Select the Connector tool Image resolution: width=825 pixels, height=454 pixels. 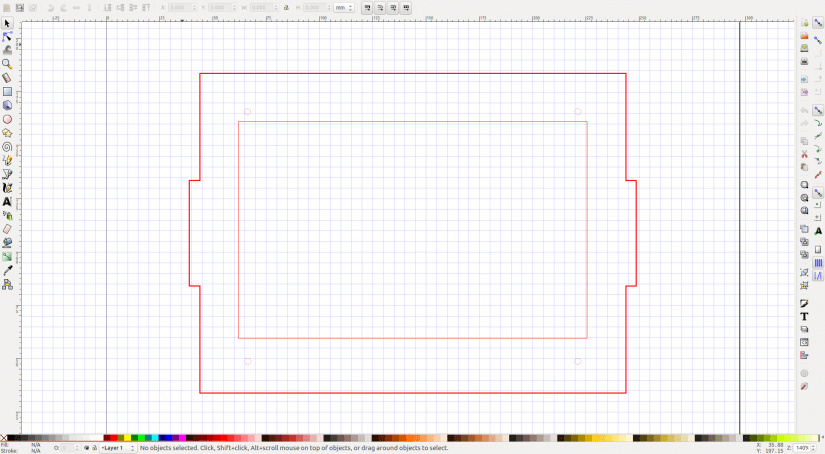point(7,285)
